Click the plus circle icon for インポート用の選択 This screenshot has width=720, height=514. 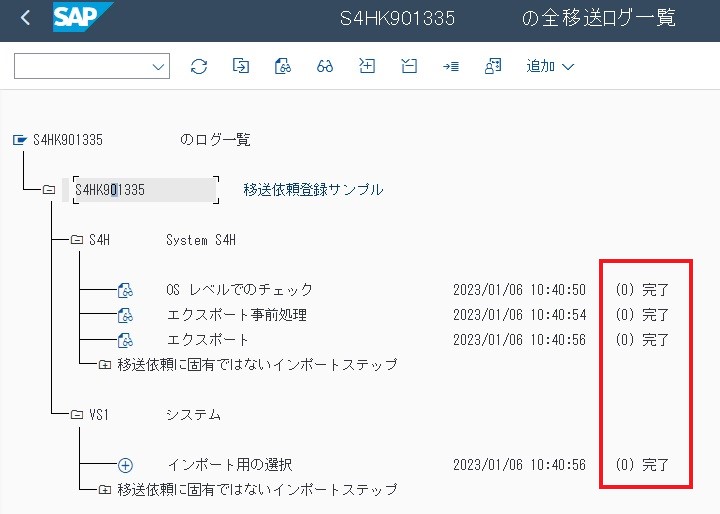tap(125, 465)
